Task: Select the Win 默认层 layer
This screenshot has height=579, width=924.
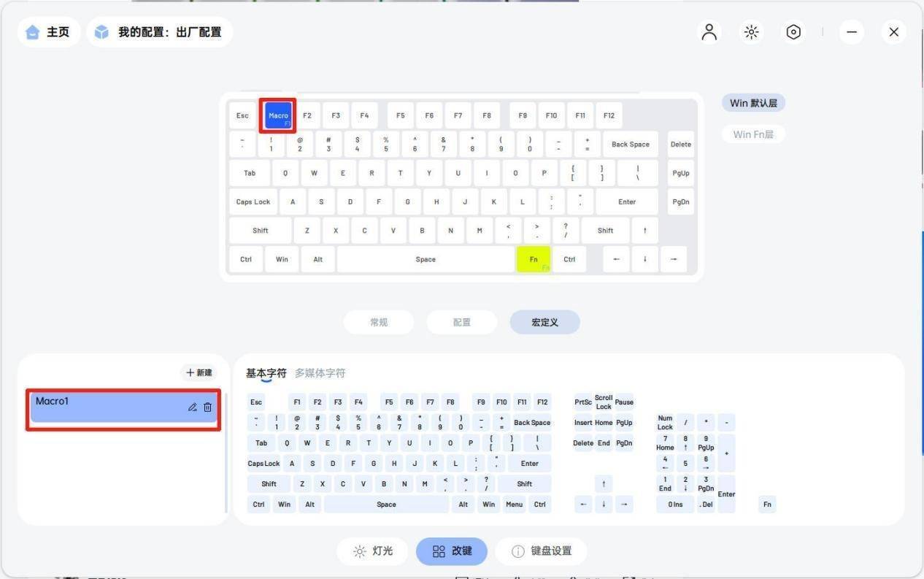Action: pos(753,103)
